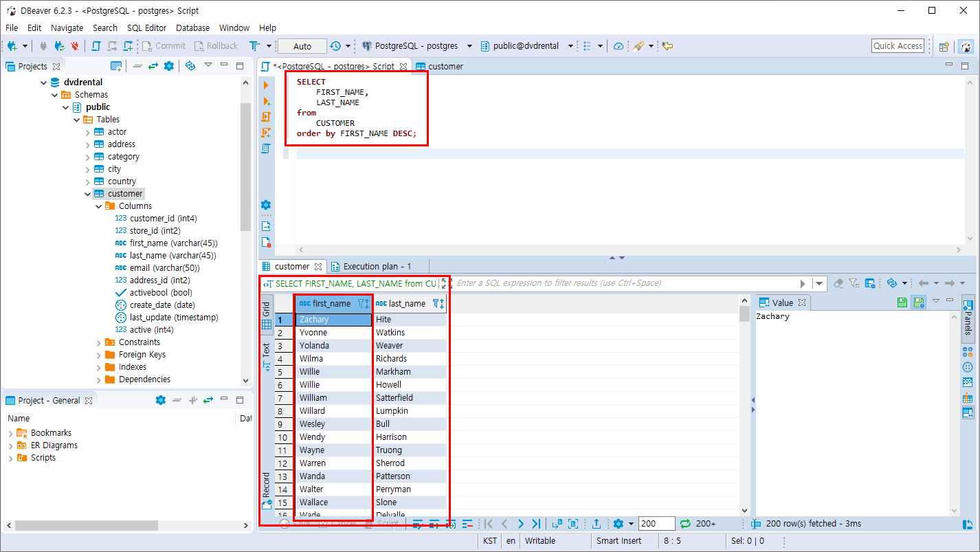Click Quick Access search box

coord(898,46)
